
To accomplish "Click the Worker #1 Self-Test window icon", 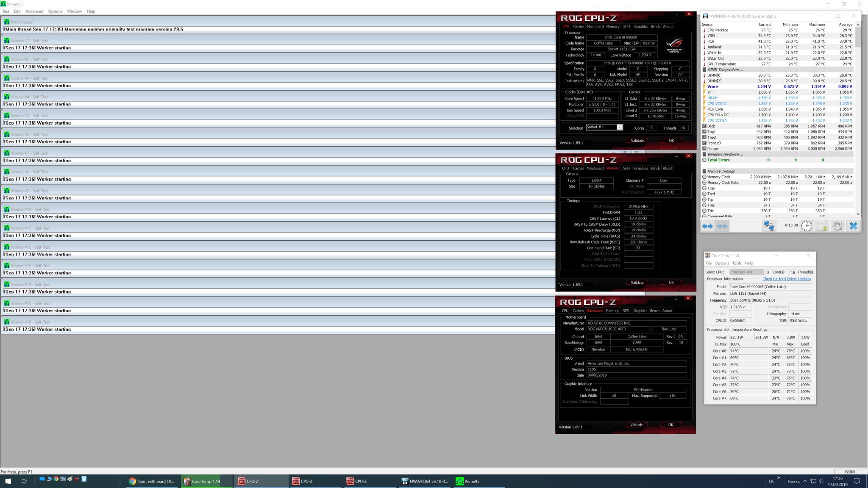I will (x=6, y=41).
